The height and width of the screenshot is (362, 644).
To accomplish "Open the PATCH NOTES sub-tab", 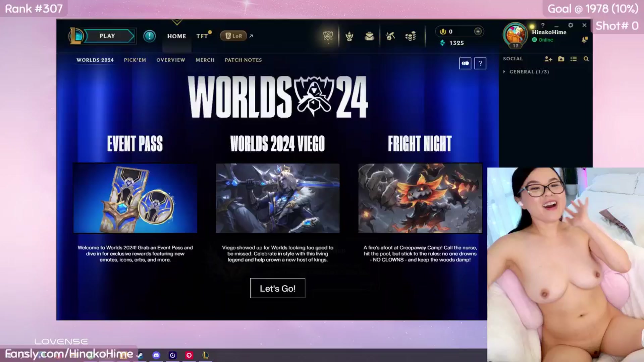I will [x=243, y=60].
